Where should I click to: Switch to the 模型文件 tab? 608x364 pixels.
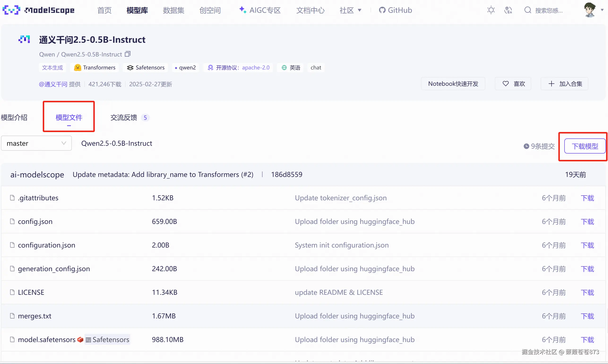pos(69,117)
